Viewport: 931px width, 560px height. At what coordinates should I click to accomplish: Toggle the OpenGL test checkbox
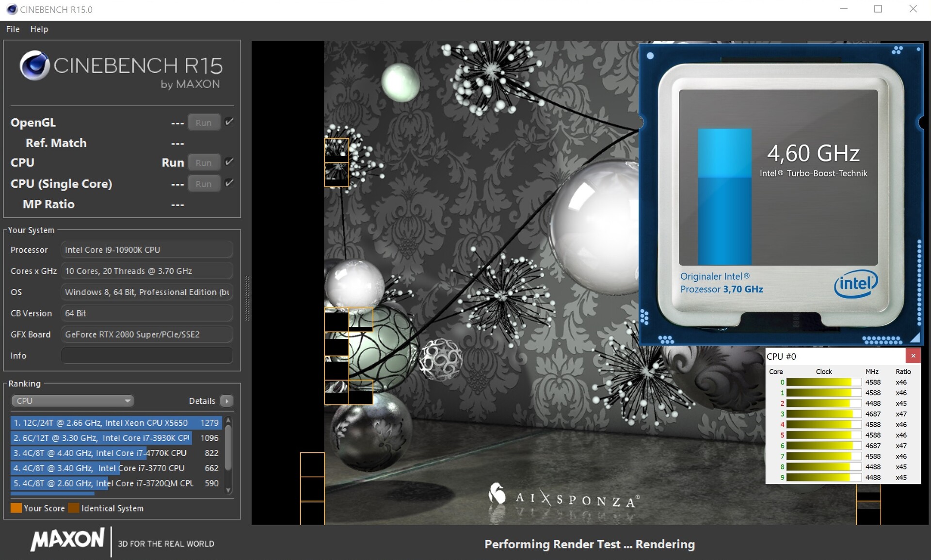coord(229,122)
